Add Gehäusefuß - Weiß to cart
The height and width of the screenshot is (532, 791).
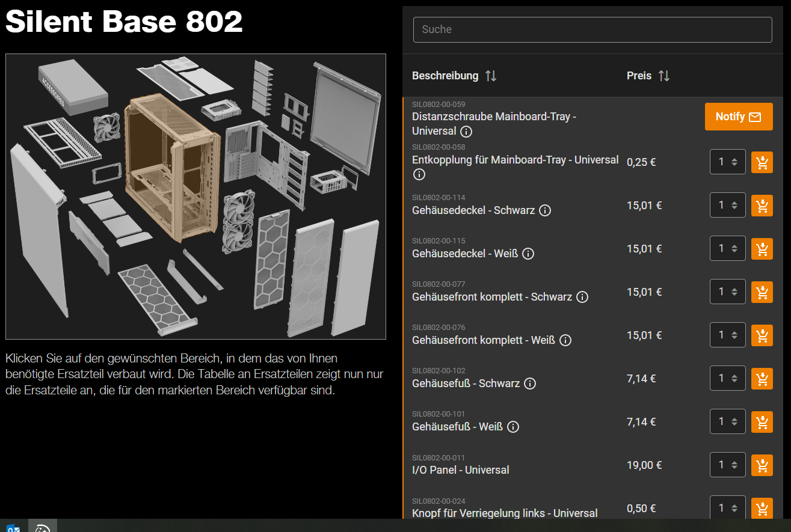click(762, 422)
